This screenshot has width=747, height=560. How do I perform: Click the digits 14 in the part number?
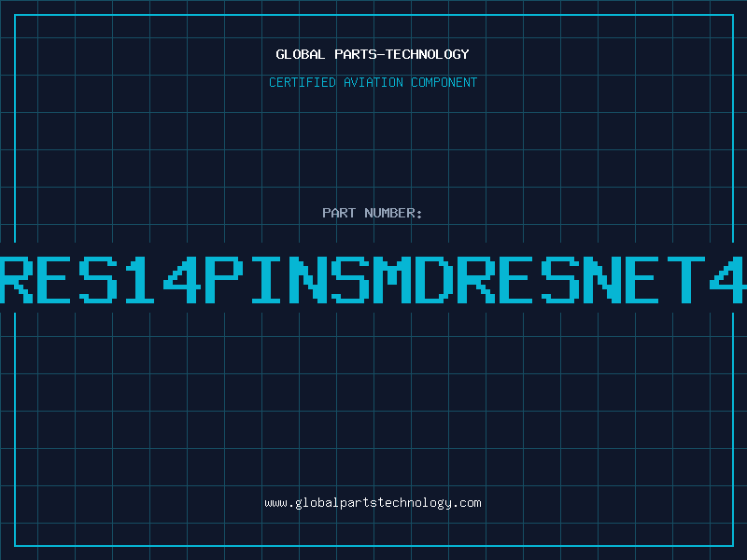click(162, 279)
